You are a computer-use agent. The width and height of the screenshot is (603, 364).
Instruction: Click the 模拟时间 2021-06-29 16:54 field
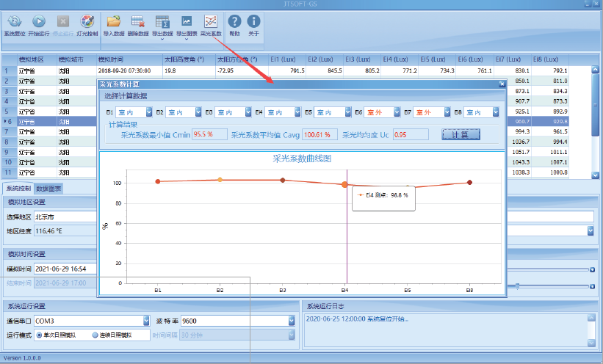65,269
